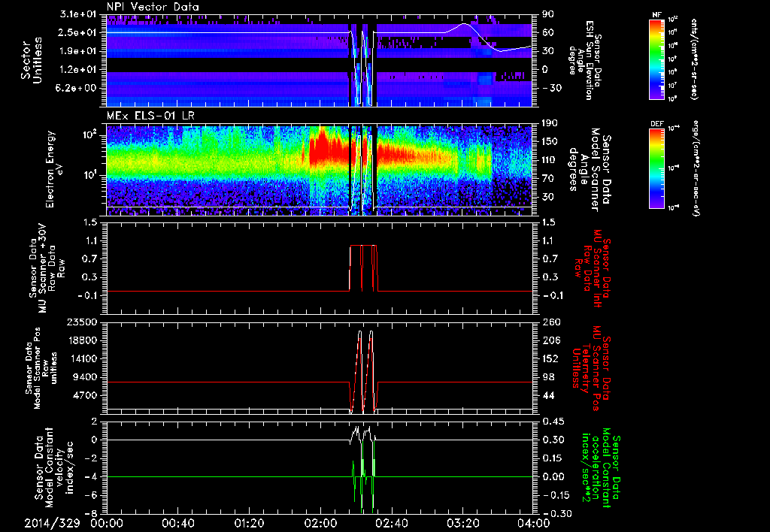Viewport: 770px width, 532px height.
Task: Click the 4700 scanner position tick
Action: click(84, 395)
